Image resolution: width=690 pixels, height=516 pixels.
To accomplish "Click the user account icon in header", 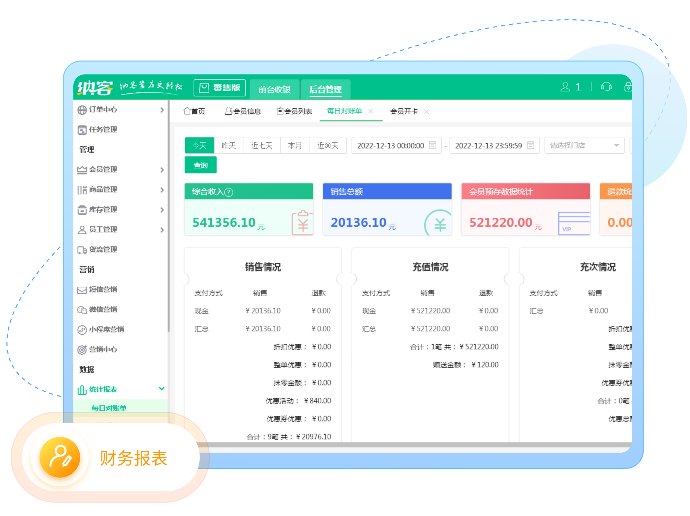I will tap(565, 88).
